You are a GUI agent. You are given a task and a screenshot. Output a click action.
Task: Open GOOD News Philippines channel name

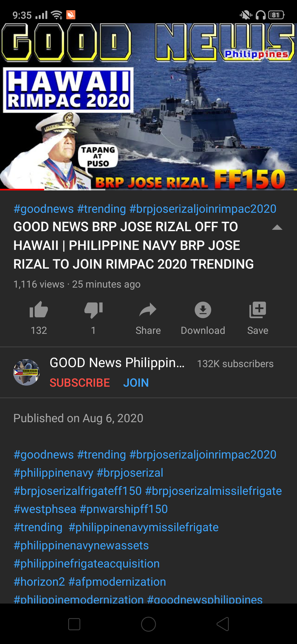click(117, 363)
